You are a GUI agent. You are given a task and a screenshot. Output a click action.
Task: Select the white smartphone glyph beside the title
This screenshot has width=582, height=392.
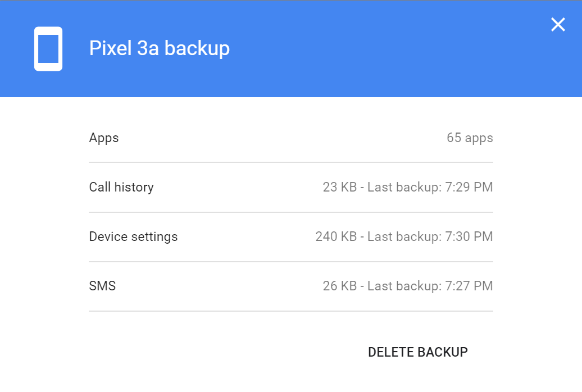click(48, 48)
